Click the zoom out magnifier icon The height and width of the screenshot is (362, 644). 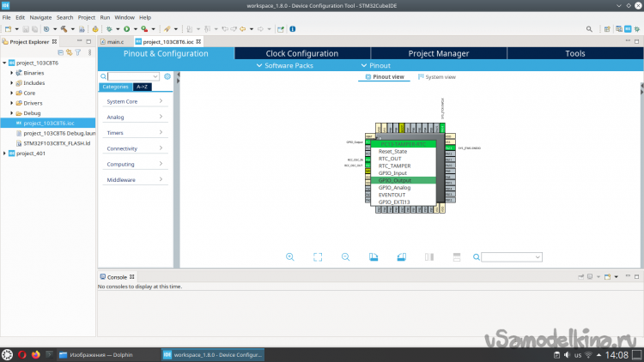[x=345, y=256]
